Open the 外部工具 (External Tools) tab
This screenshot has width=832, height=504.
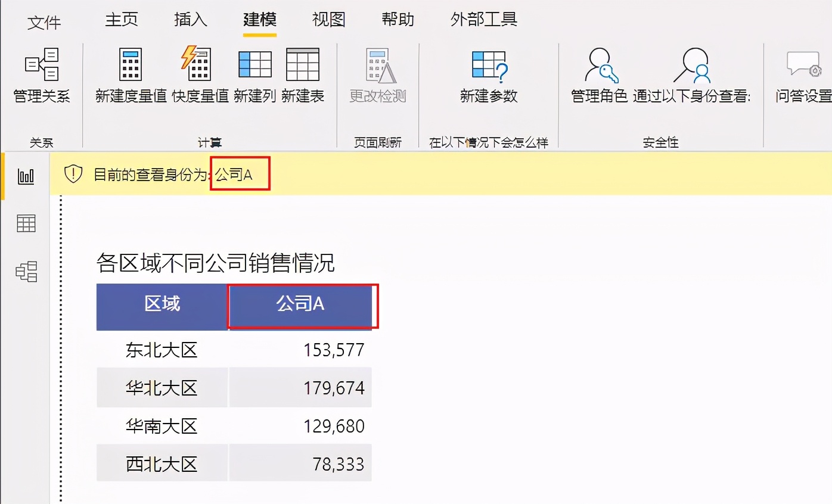pyautogui.click(x=484, y=20)
